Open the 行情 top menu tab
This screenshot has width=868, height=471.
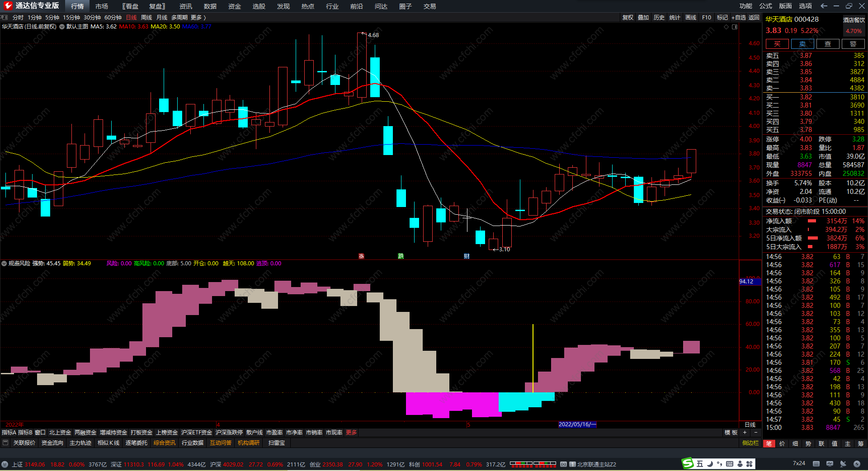pyautogui.click(x=77, y=6)
